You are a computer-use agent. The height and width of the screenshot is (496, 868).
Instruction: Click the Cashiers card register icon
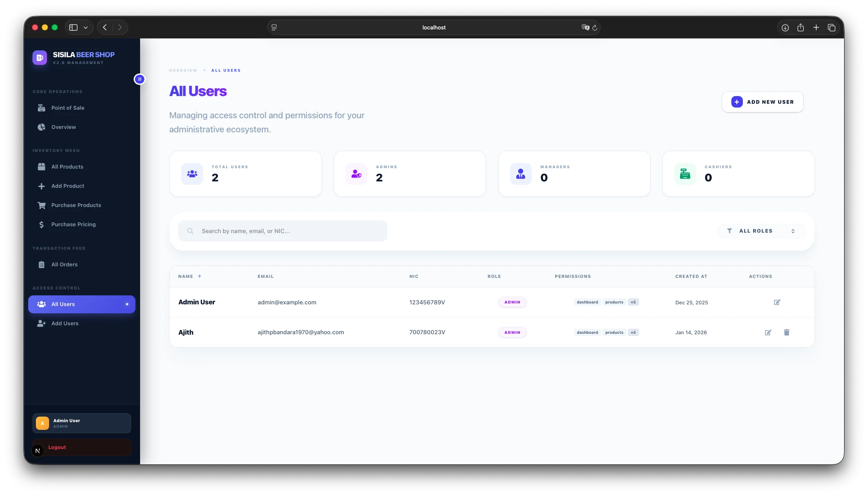(685, 174)
